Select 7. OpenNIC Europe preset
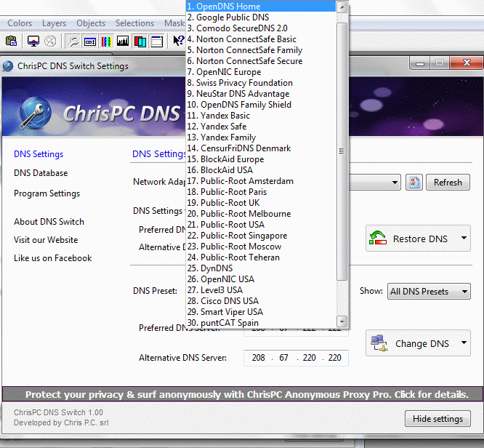This screenshot has width=484, height=448. [261, 72]
